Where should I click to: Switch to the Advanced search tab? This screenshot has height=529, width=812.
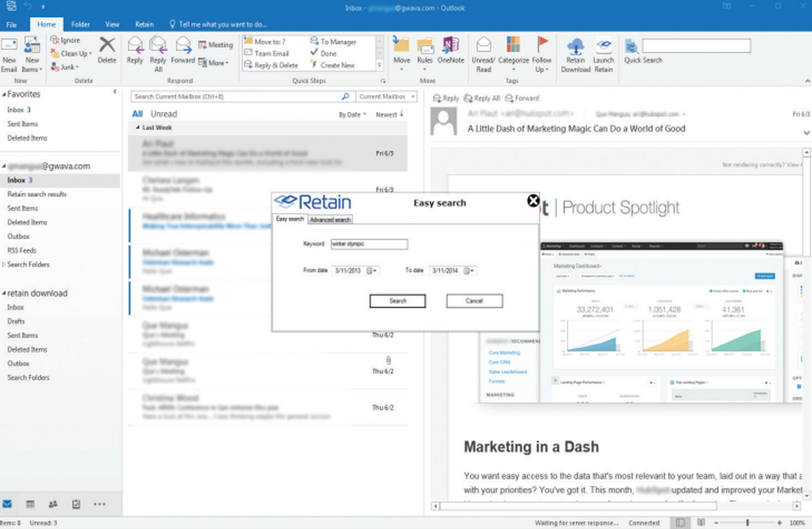(x=330, y=219)
